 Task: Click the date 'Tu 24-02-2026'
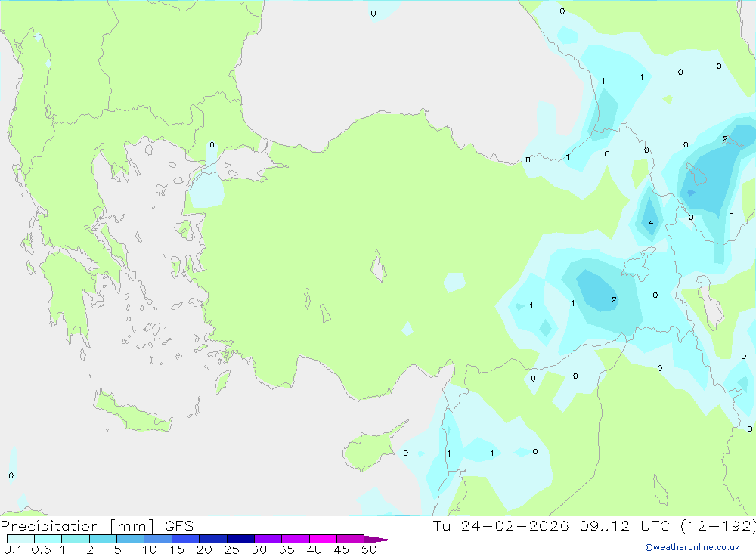pyautogui.click(x=500, y=526)
